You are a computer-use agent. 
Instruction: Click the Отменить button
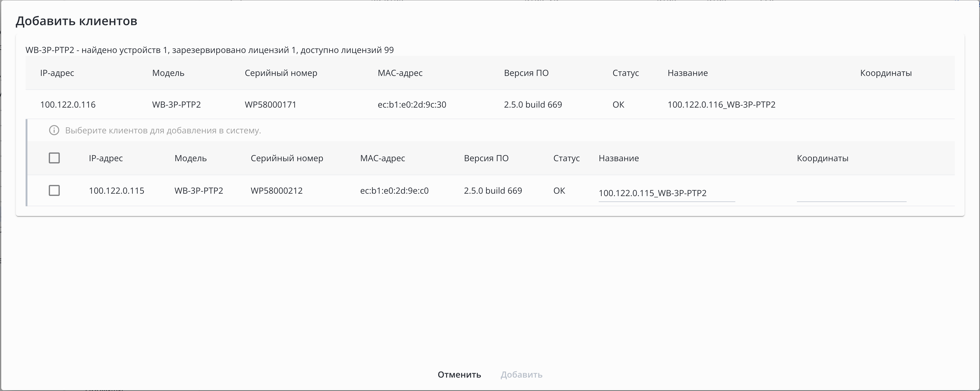459,375
